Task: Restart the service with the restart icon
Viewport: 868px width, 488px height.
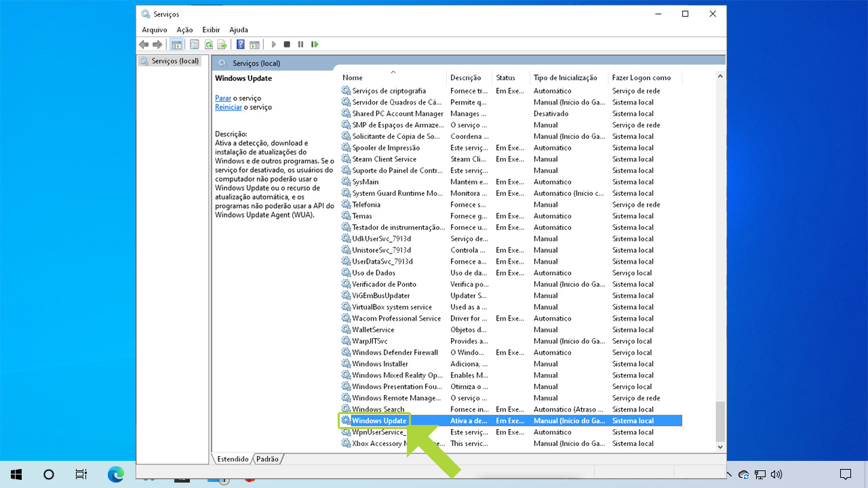Action: (x=313, y=44)
